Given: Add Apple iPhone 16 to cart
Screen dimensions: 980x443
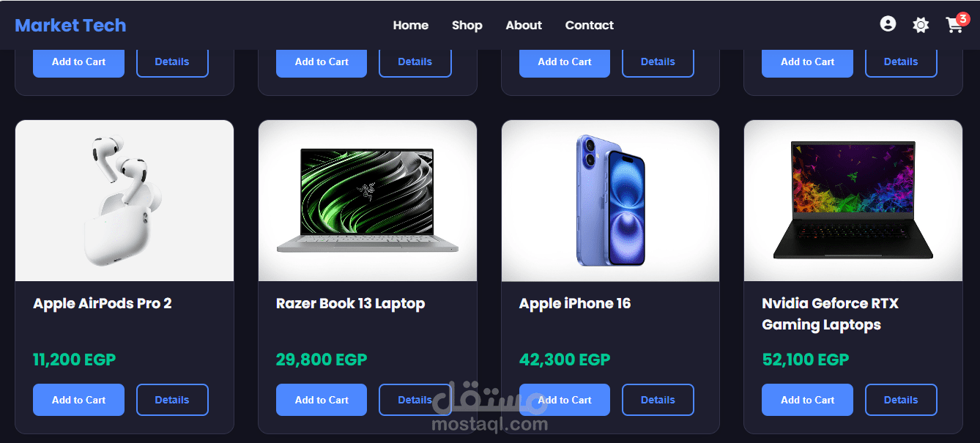Looking at the screenshot, I should tap(565, 400).
